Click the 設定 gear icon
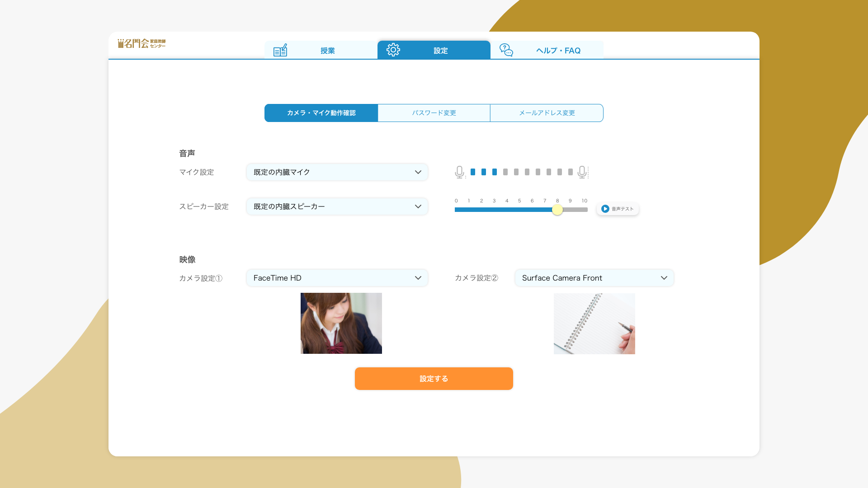Image resolution: width=868 pixels, height=488 pixels. (x=393, y=50)
